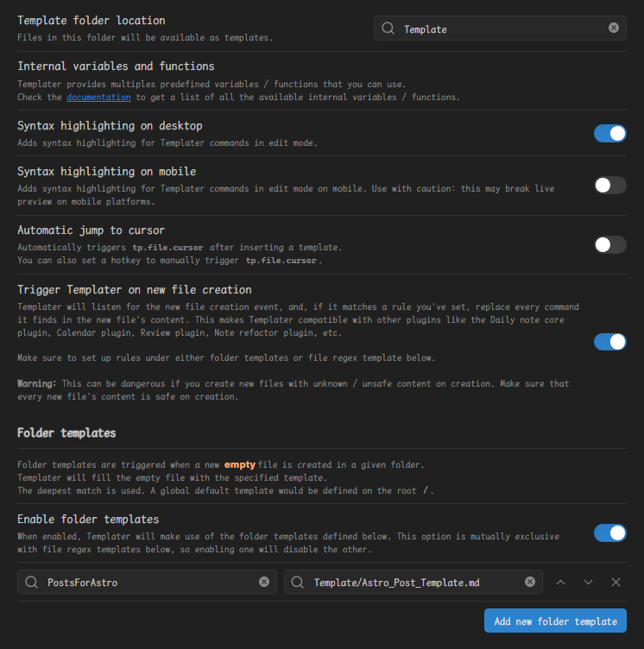This screenshot has height=649, width=644.
Task: Enable syntax highlighting on mobile
Action: pyautogui.click(x=609, y=185)
